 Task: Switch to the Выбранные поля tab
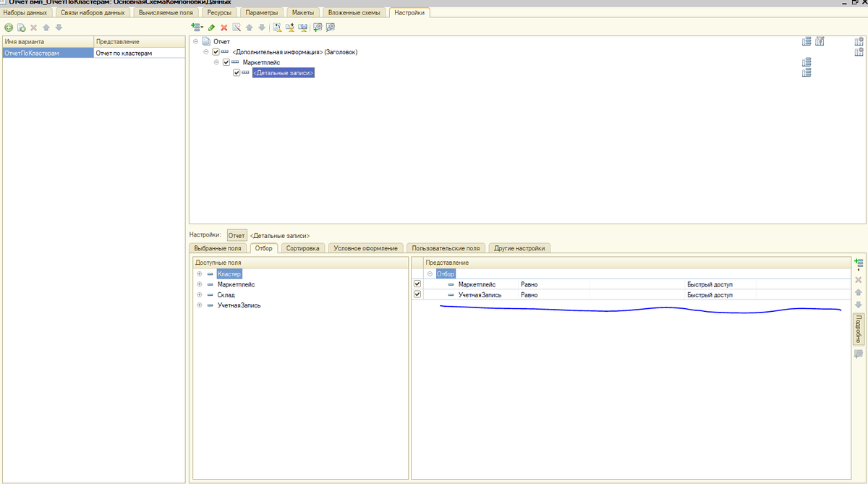pos(218,248)
